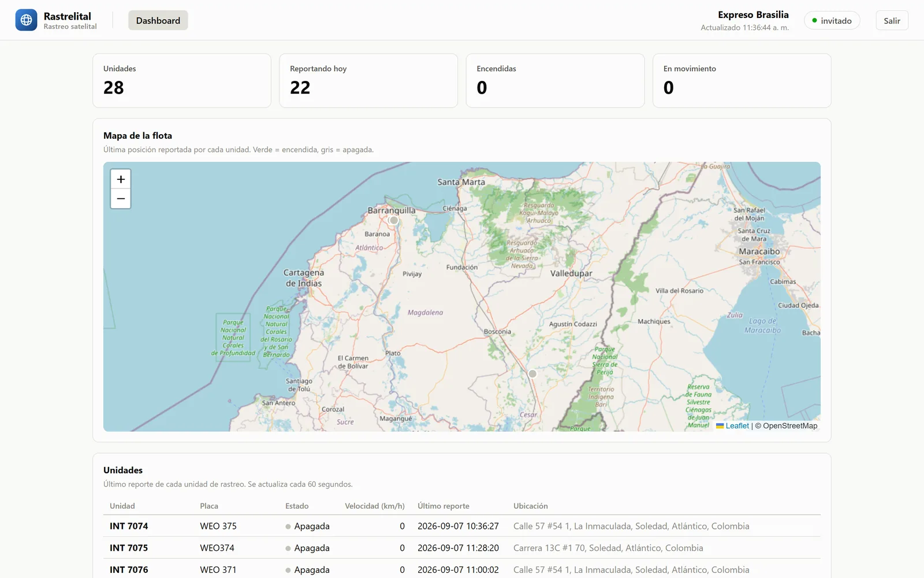Viewport: 924px width, 578px height.
Task: Select unit INT 7076 in table
Action: pos(129,570)
